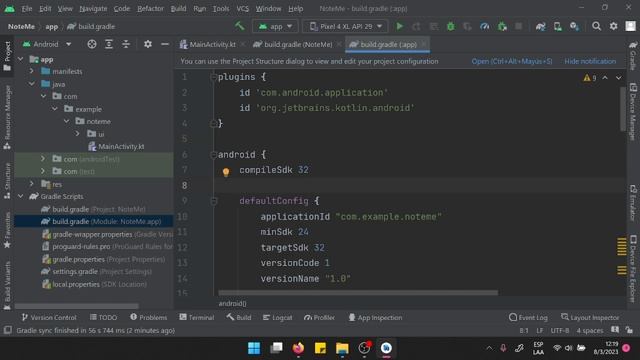Expand the ui package folder

[x=78, y=133]
